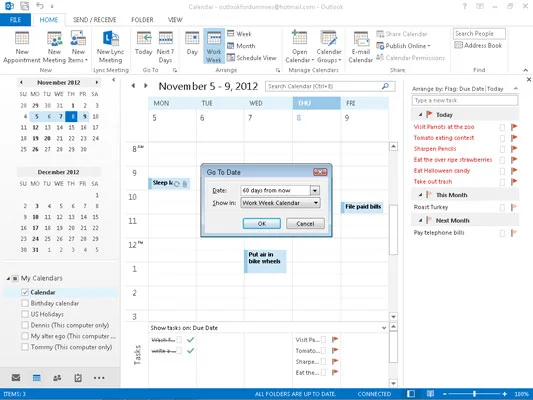
Task: Open Calendar from navigation bar
Action: [36, 378]
